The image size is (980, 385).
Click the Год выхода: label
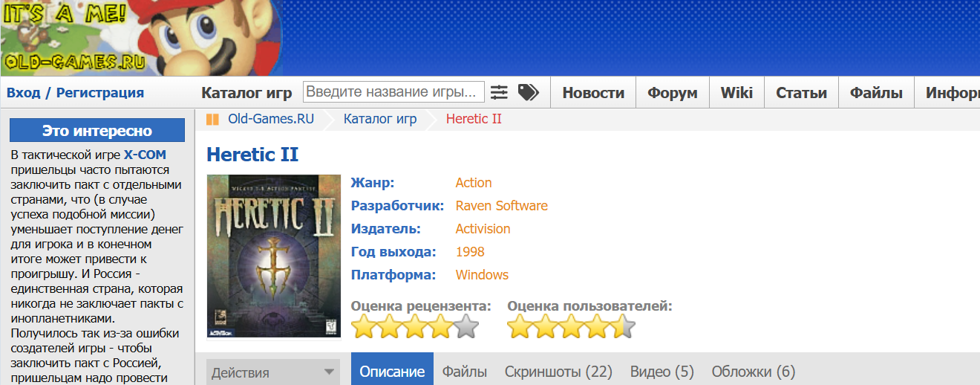[393, 252]
